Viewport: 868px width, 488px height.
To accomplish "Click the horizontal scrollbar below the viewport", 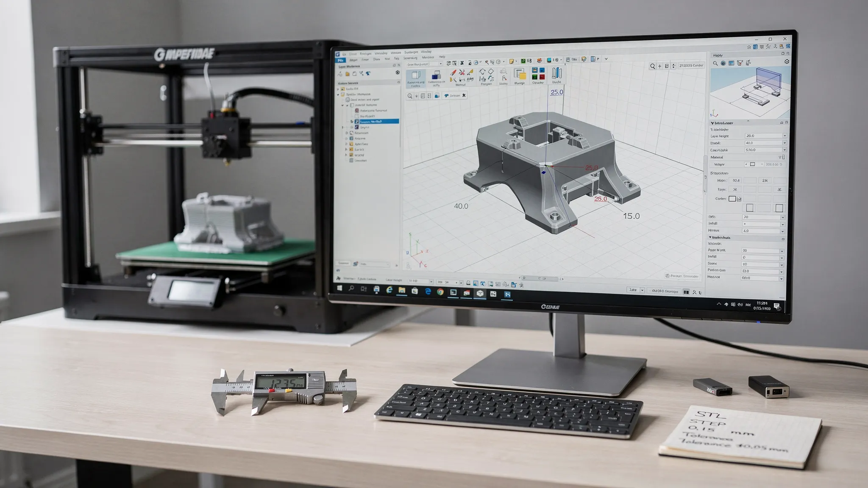I will point(540,278).
